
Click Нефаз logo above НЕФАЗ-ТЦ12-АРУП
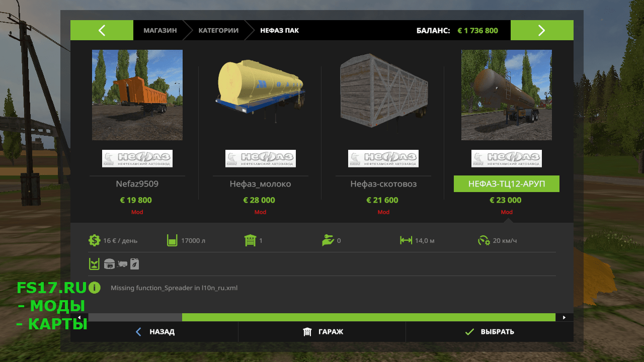pyautogui.click(x=507, y=158)
